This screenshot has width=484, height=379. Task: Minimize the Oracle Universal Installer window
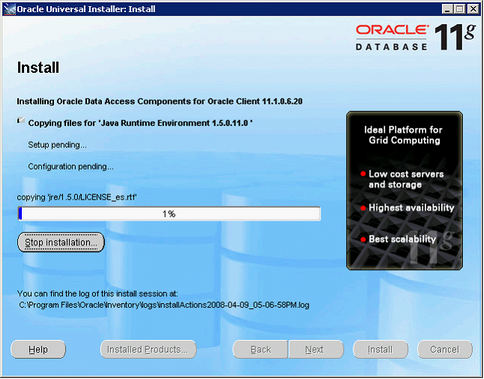click(447, 9)
